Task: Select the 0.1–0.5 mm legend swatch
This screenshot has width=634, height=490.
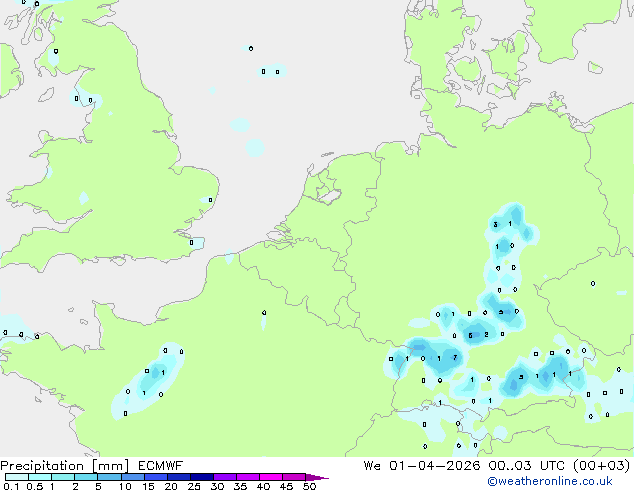Action: (x=17, y=477)
